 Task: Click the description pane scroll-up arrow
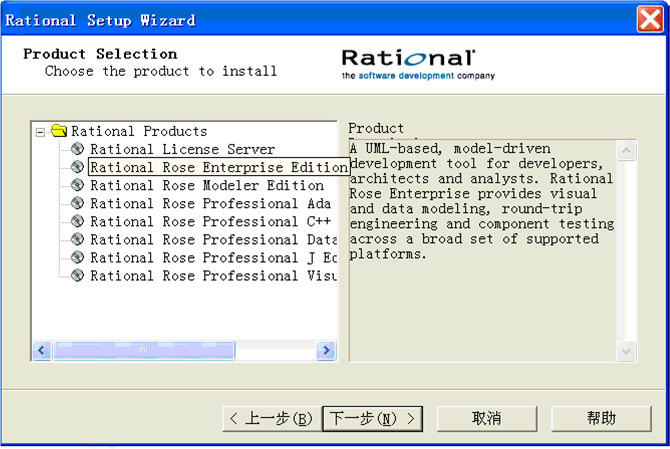click(x=626, y=150)
